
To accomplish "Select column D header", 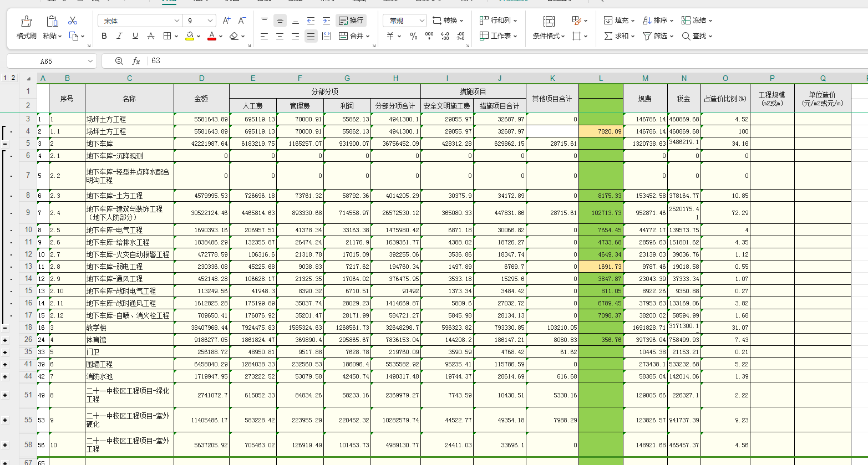I will [201, 78].
